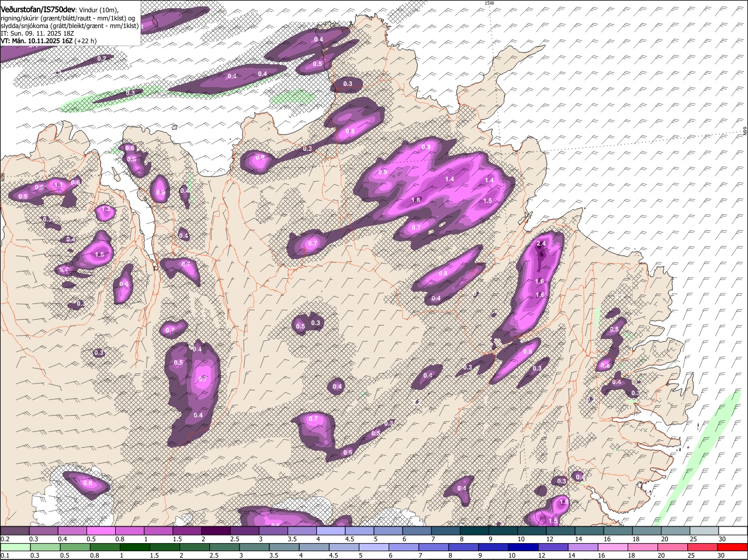748x560 pixels.
Task: Click the grey-teal 3.5–4 swatch in the lower scale
Action: pyautogui.click(x=285, y=547)
